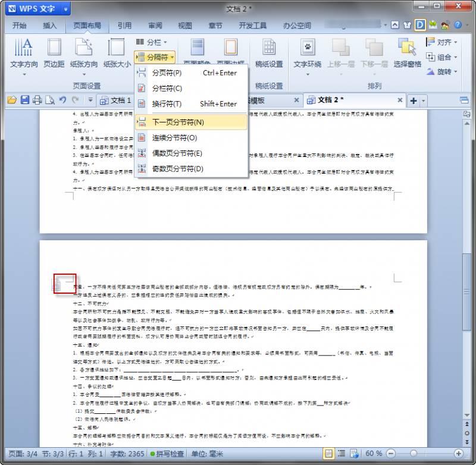
Task: Click the print icon in quick toolbar
Action: tap(37, 100)
